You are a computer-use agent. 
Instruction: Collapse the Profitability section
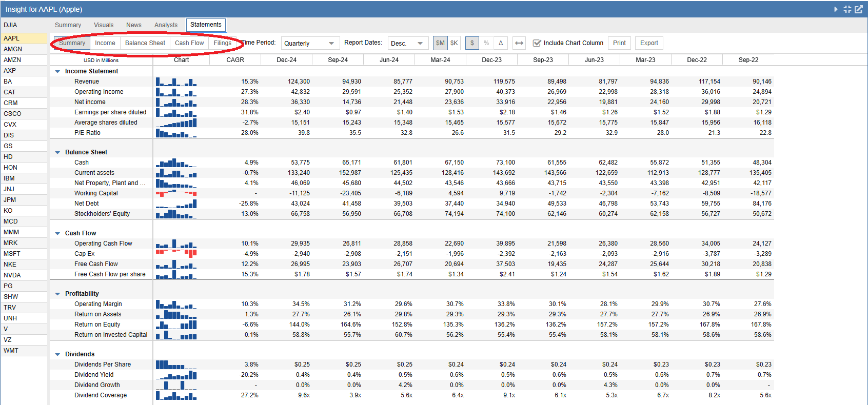(57, 294)
